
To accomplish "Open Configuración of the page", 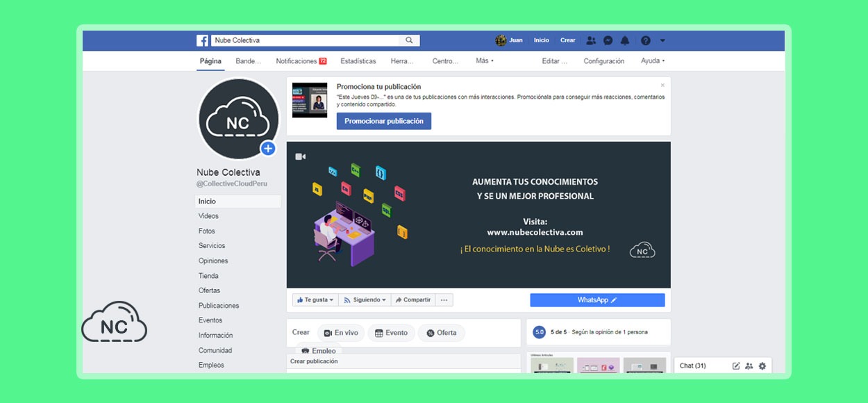I will click(604, 61).
